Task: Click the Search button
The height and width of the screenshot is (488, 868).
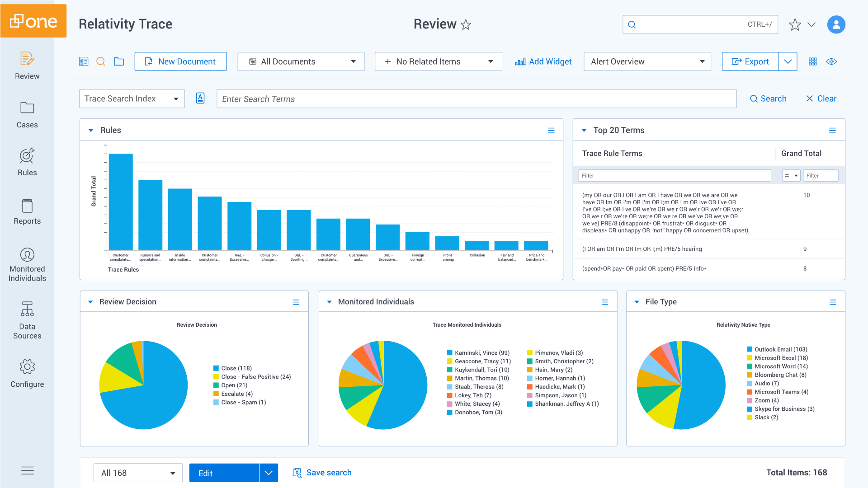Action: pyautogui.click(x=768, y=99)
